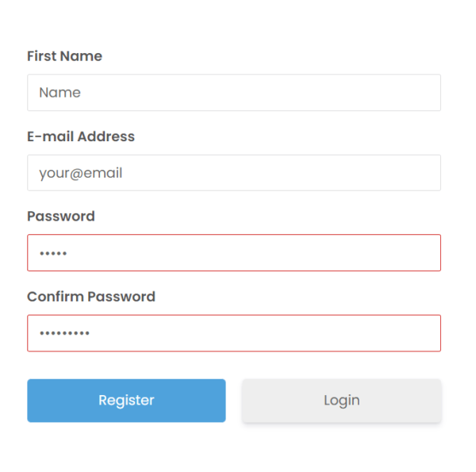Screen dimensions: 476x472
Task: Click the "Name" placeholder text
Action: point(59,93)
